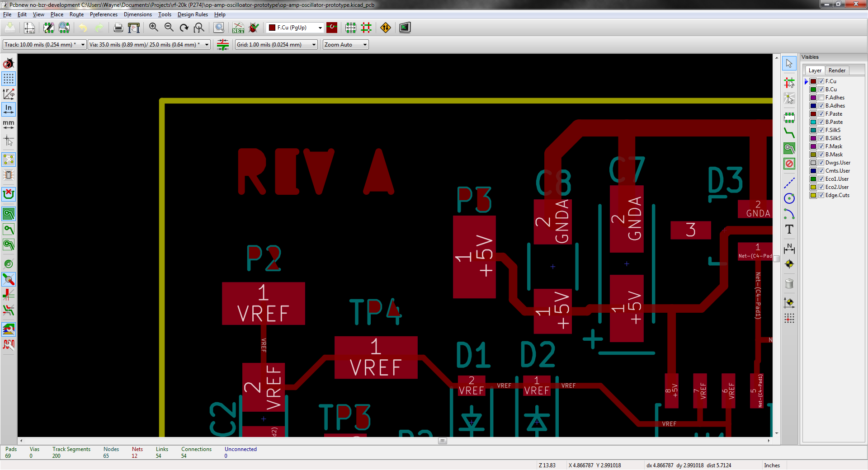Select the add text tool
The width and height of the screenshot is (868, 470).
tap(789, 230)
